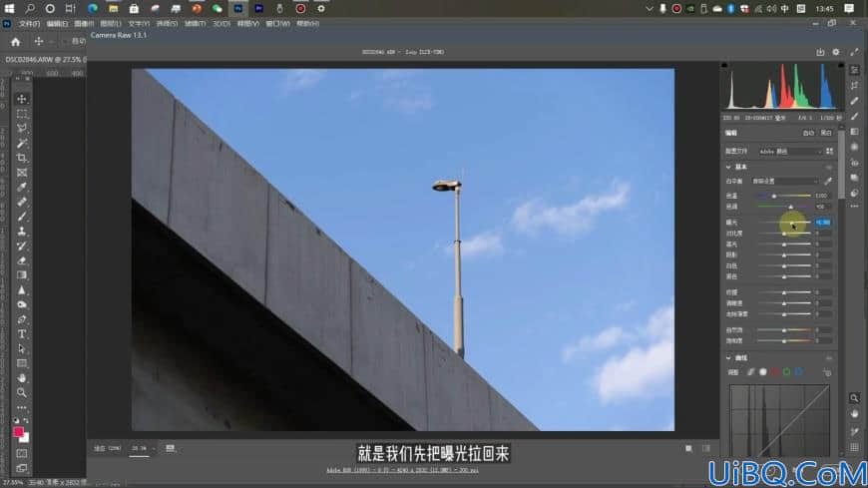
Task: Select the Crop tool in Photoshop toolbar
Action: 22,158
